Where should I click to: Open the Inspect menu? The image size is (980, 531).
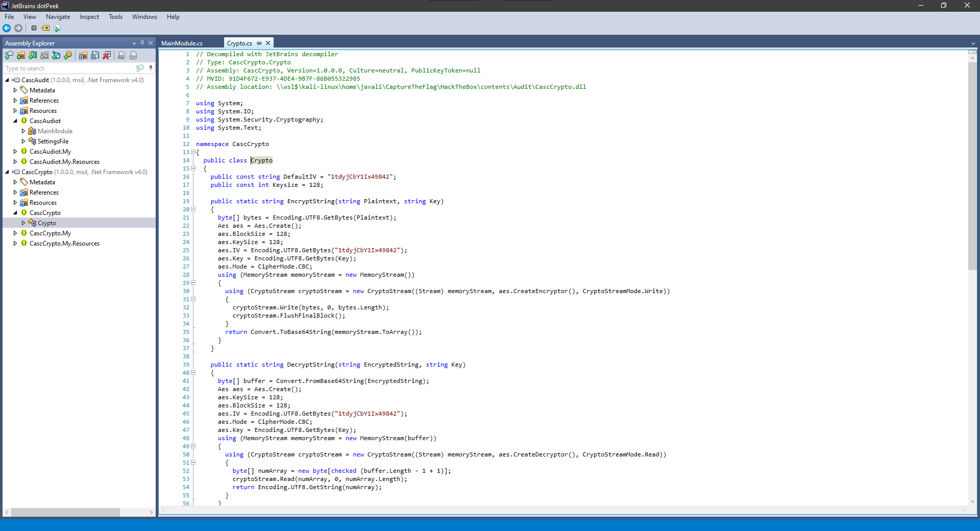[x=89, y=17]
